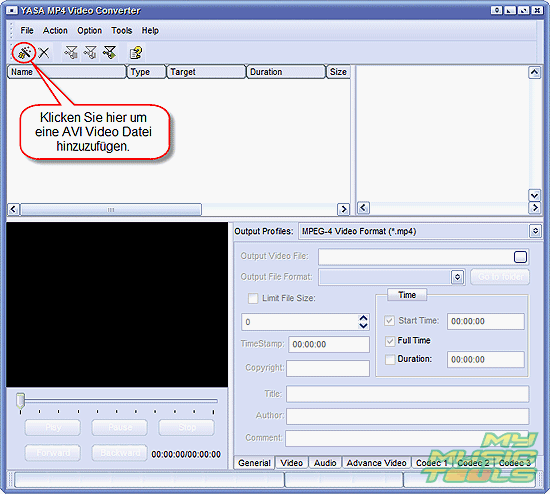Click the right panel scroll left arrow
Viewport: 550px width, 494px height.
point(363,208)
